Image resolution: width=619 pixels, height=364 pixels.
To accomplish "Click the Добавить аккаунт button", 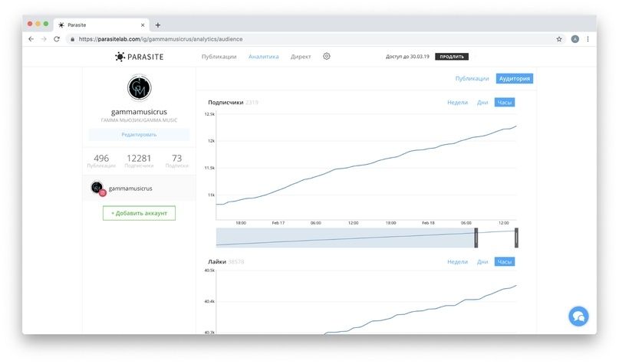I will click(x=139, y=213).
